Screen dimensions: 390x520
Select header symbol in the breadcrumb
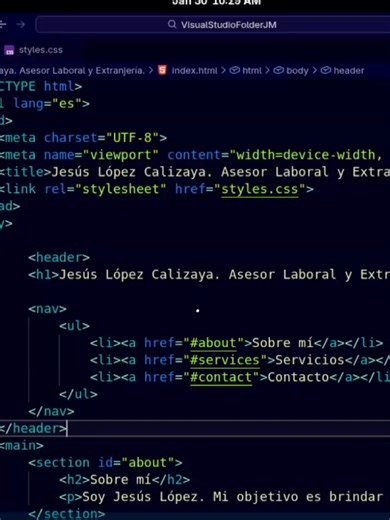point(349,70)
